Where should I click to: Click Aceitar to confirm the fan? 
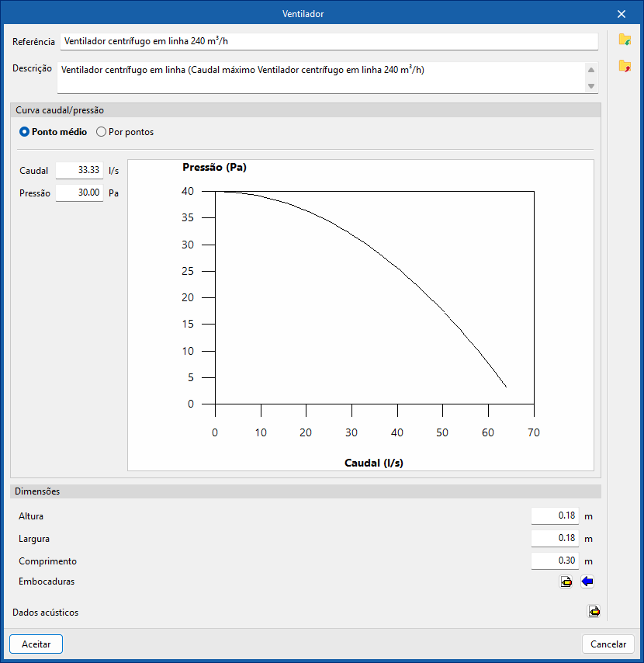tap(36, 644)
